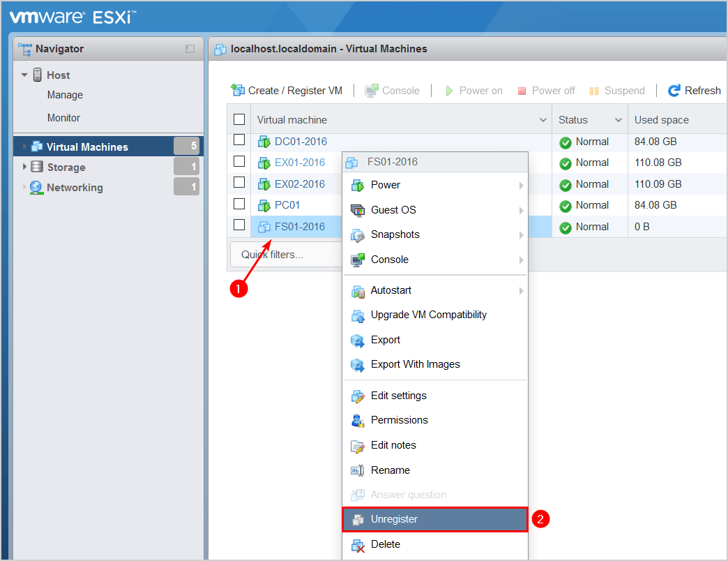Open the Status column dropdown

coord(618,120)
